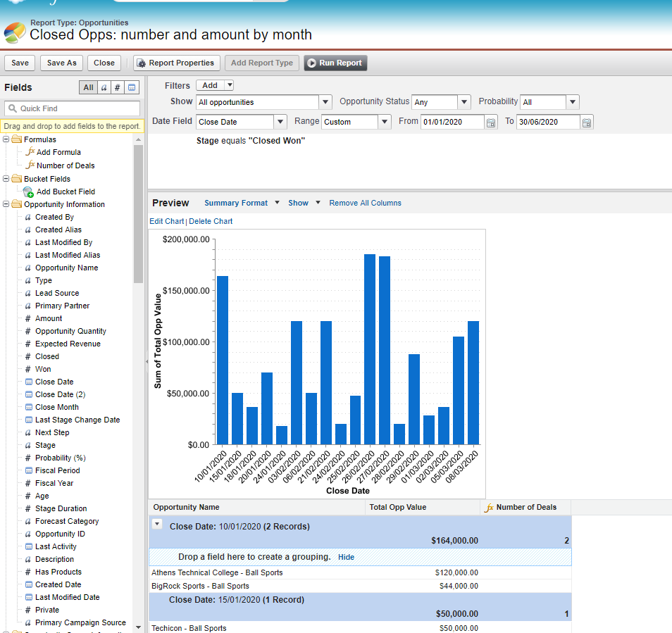
Task: Open the To date calendar picker
Action: [587, 123]
